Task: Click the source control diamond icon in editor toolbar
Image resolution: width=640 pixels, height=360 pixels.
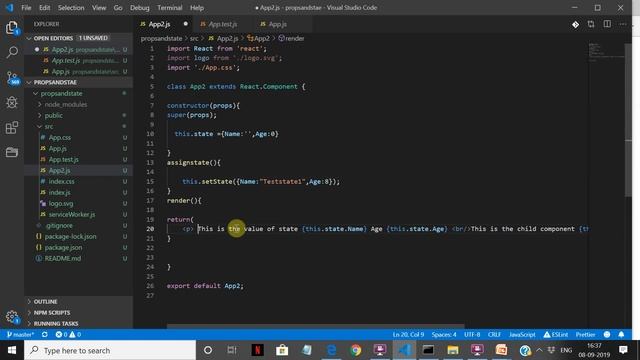Action: coord(575,24)
